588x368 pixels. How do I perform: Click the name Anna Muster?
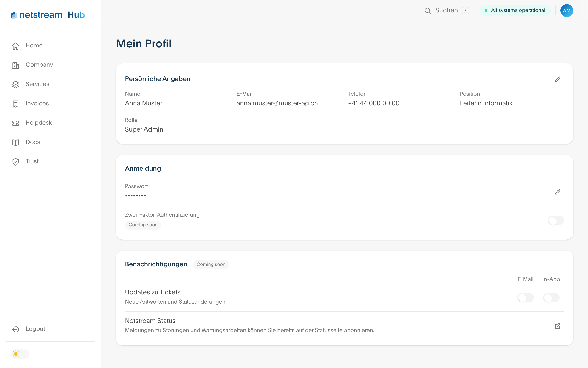[x=143, y=103]
